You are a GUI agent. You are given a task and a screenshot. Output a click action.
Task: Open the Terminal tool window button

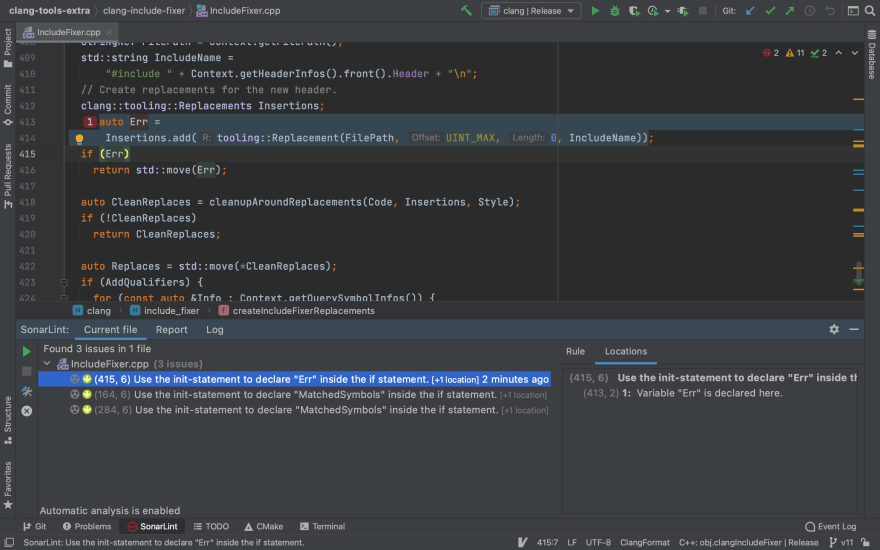[322, 526]
